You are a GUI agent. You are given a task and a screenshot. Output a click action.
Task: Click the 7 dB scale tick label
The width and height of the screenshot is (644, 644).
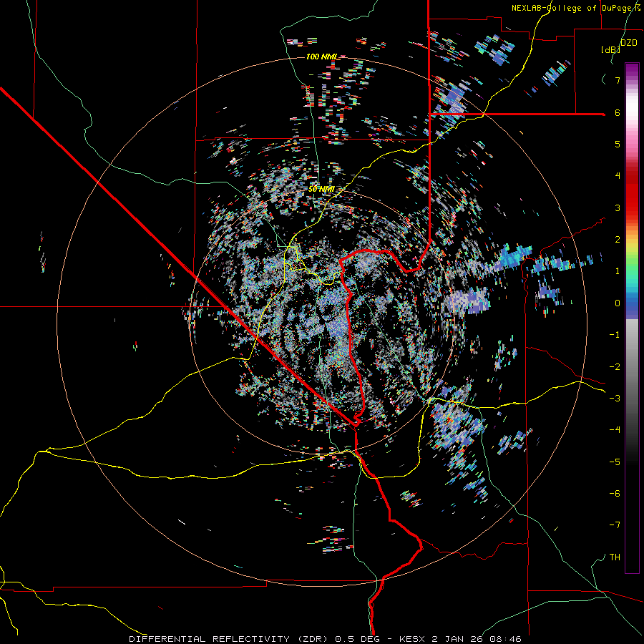[x=618, y=80]
